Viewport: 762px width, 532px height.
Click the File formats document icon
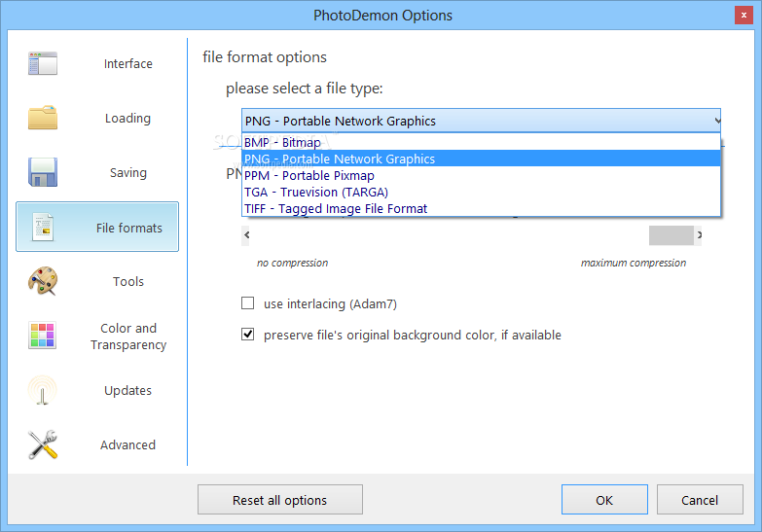tap(43, 227)
